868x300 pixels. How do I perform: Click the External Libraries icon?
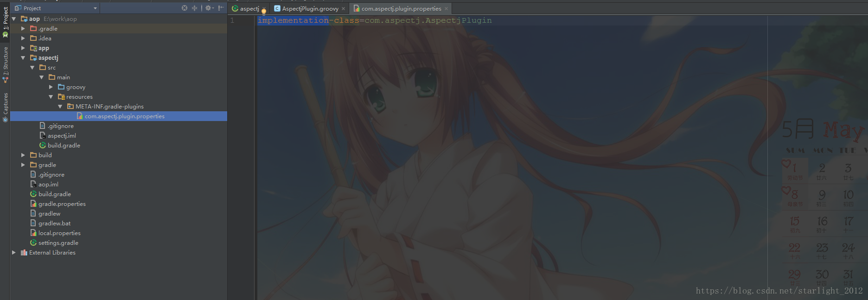click(x=24, y=253)
